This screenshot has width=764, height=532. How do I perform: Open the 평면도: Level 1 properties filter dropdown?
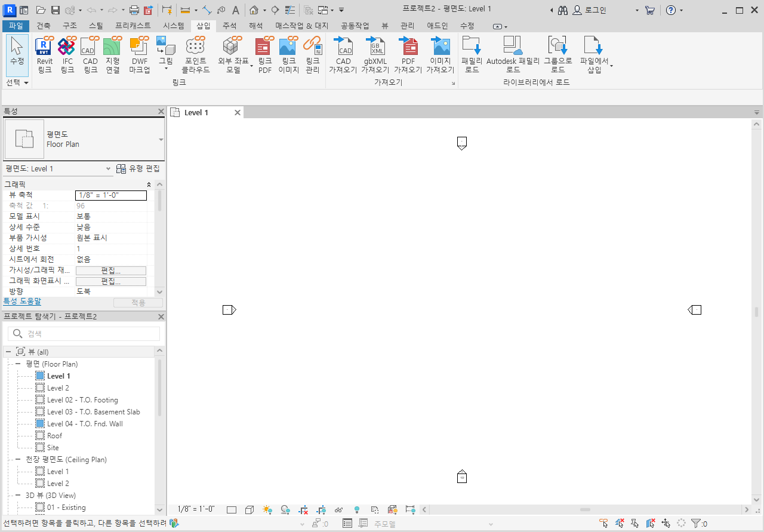(x=108, y=169)
